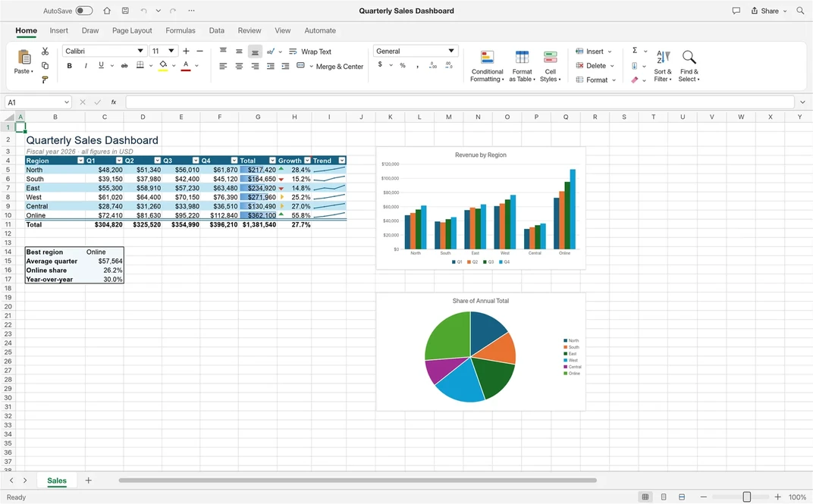Viewport: 813px width, 504px height.
Task: Click the formula bar input field
Action: 460,102
